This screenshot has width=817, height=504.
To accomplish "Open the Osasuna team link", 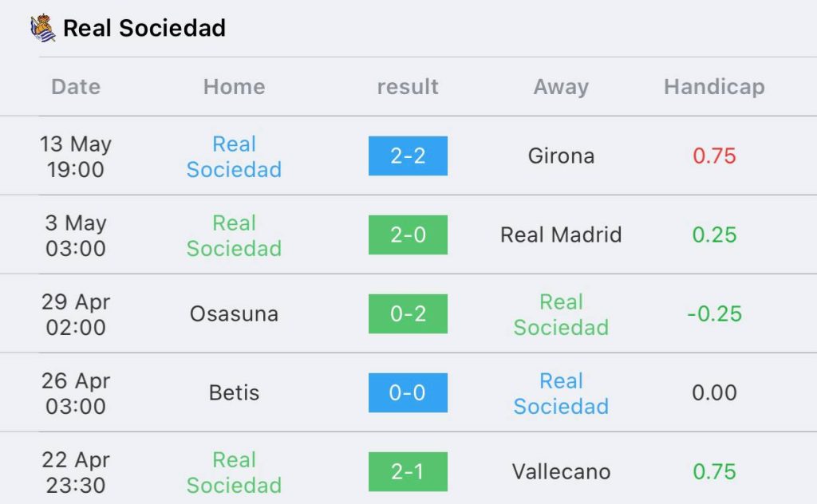I will [234, 314].
